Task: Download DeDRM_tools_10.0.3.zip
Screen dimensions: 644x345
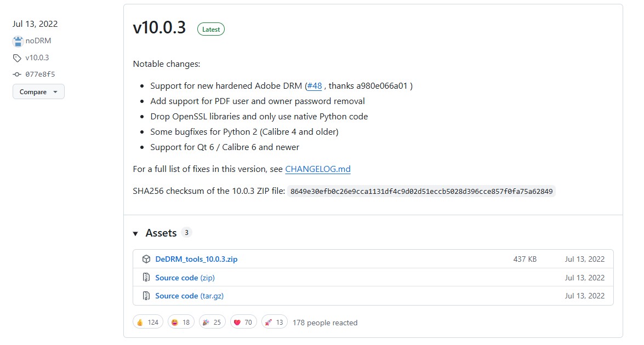Action: tap(196, 259)
